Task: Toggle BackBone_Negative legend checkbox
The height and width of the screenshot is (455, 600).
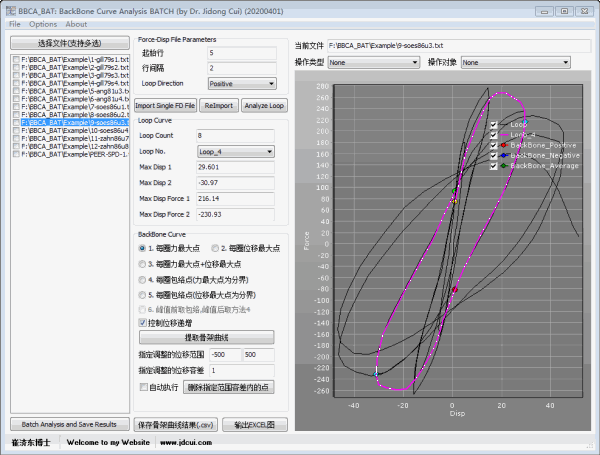Action: (x=494, y=156)
